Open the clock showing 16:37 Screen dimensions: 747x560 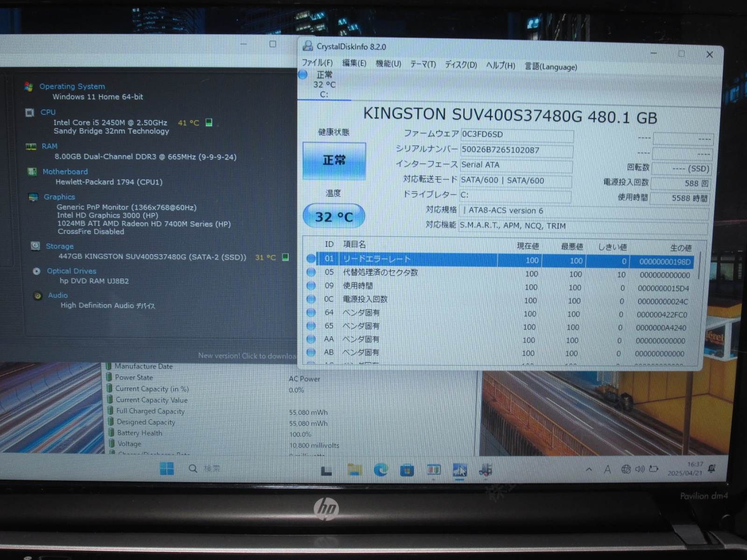pyautogui.click(x=685, y=469)
